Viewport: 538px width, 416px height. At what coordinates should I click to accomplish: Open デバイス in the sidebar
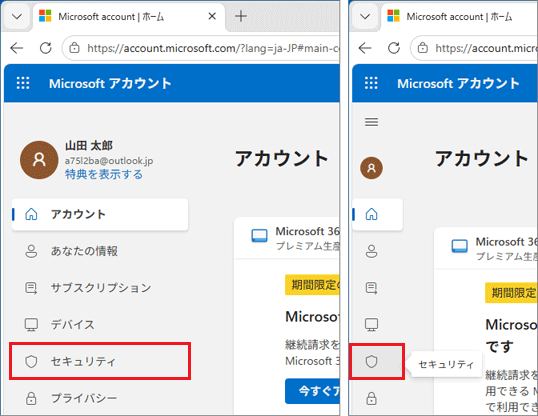(x=100, y=324)
